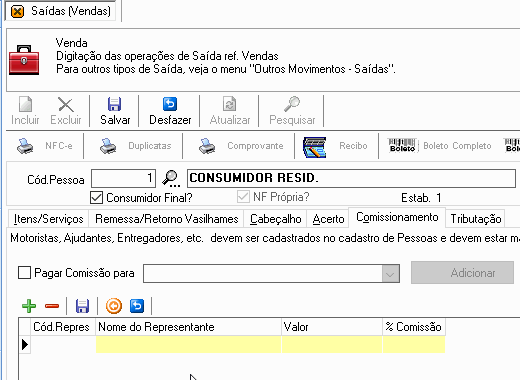520x380 pixels.
Task: Click the Salvar floppy disk icon
Action: (x=114, y=104)
